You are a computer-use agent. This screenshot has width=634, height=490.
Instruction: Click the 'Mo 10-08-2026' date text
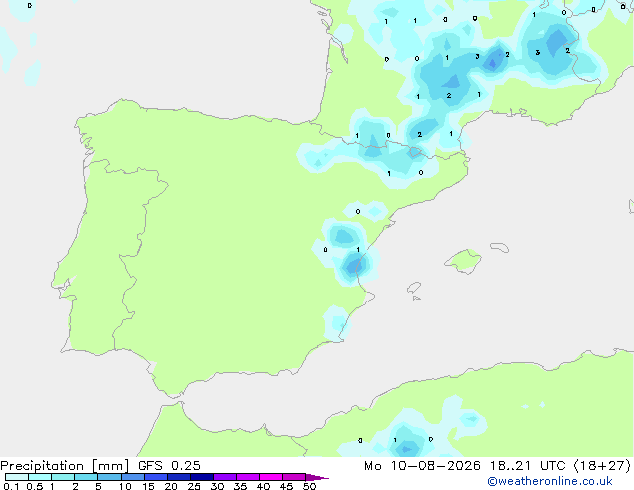422,466
